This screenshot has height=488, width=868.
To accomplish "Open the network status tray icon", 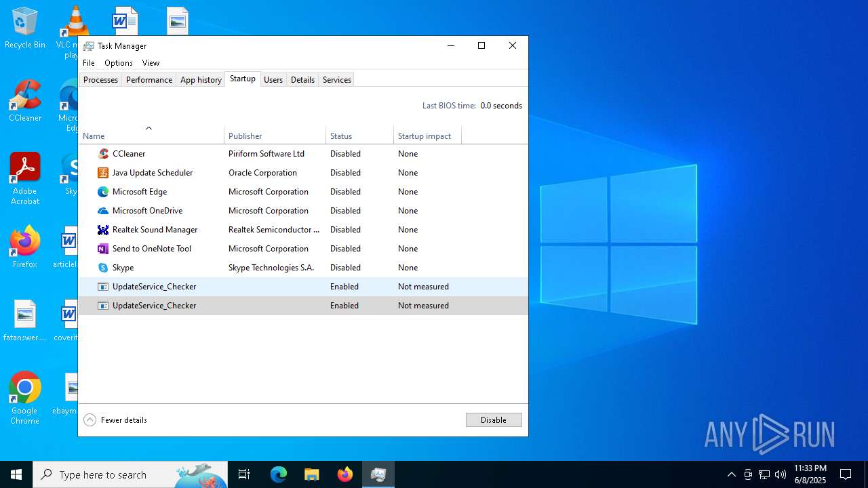I will pos(764,474).
